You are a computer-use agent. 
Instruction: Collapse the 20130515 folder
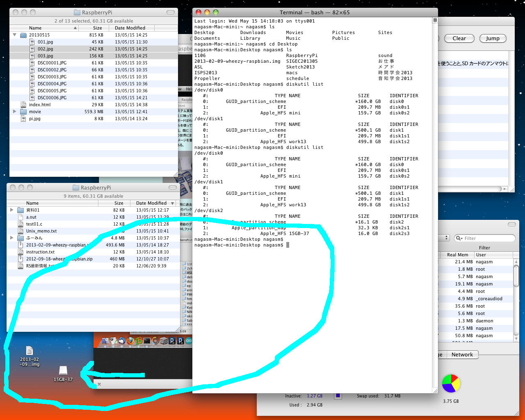click(x=15, y=35)
